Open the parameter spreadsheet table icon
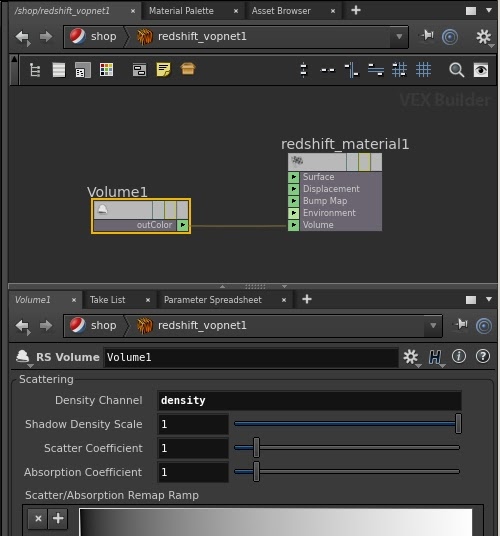Viewport: 500px width, 536px height. (x=83, y=70)
